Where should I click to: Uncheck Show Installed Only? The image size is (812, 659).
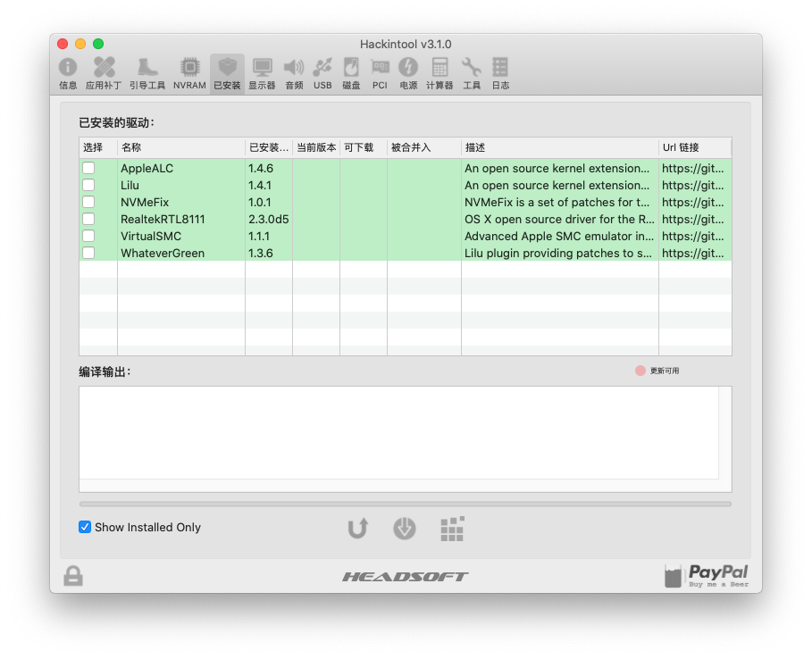click(x=85, y=527)
